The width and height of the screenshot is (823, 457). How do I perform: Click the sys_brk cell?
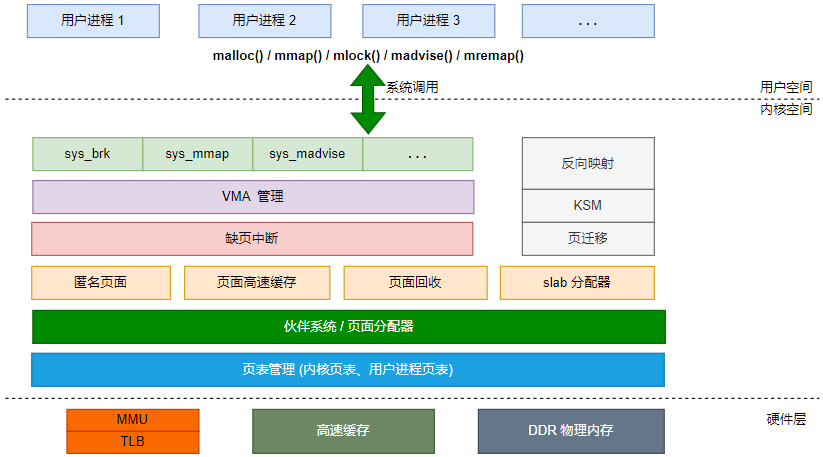click(87, 154)
